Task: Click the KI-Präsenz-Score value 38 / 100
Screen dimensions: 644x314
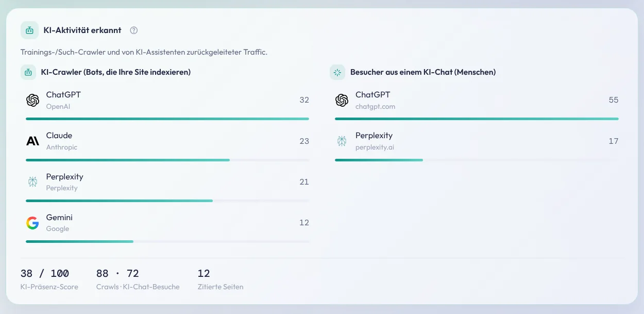Action: [45, 273]
